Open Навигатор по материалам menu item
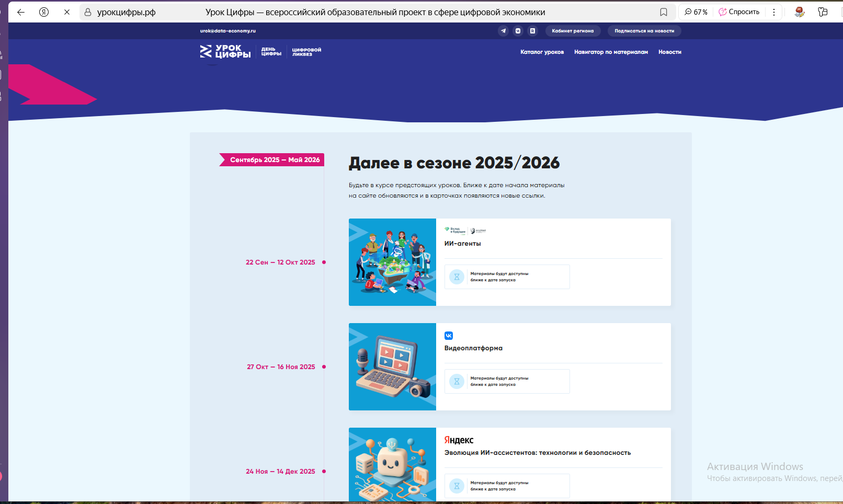843x504 pixels. (x=611, y=52)
